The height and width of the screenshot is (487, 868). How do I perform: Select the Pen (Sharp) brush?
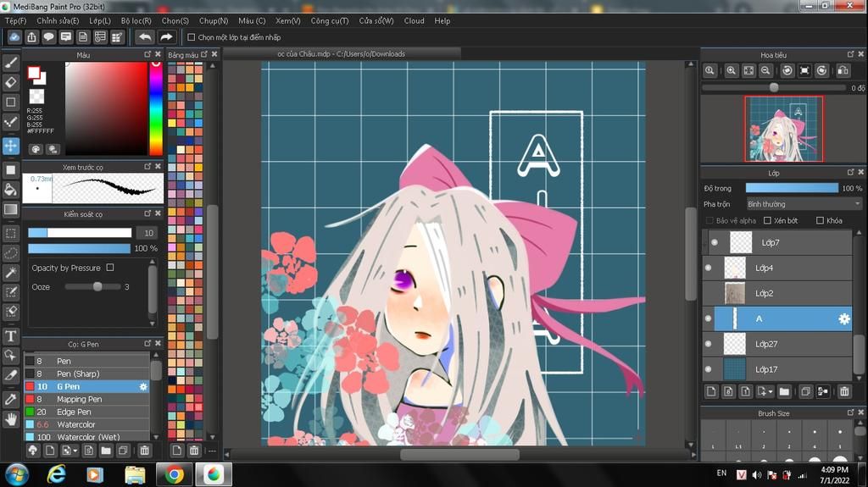(86, 374)
